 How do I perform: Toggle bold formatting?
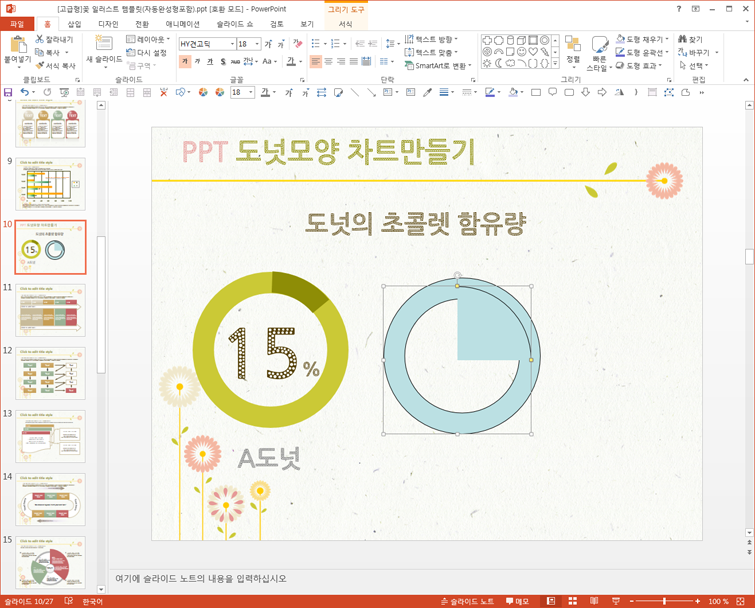coord(185,61)
